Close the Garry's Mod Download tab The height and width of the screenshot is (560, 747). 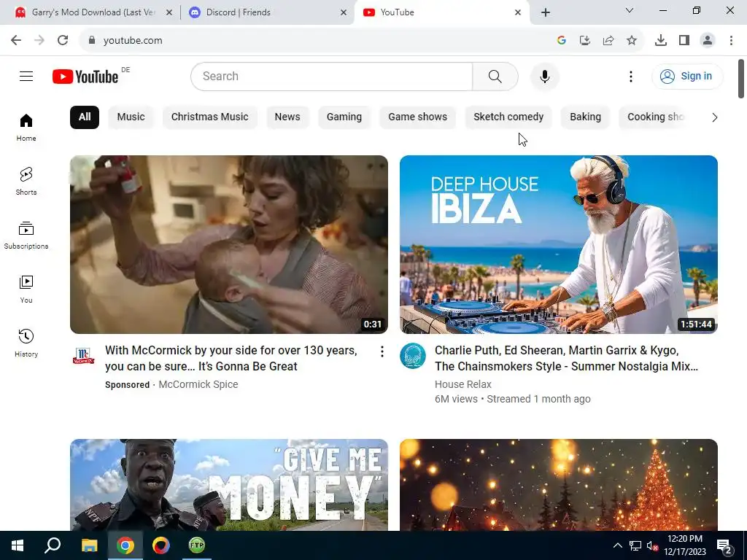tap(169, 13)
